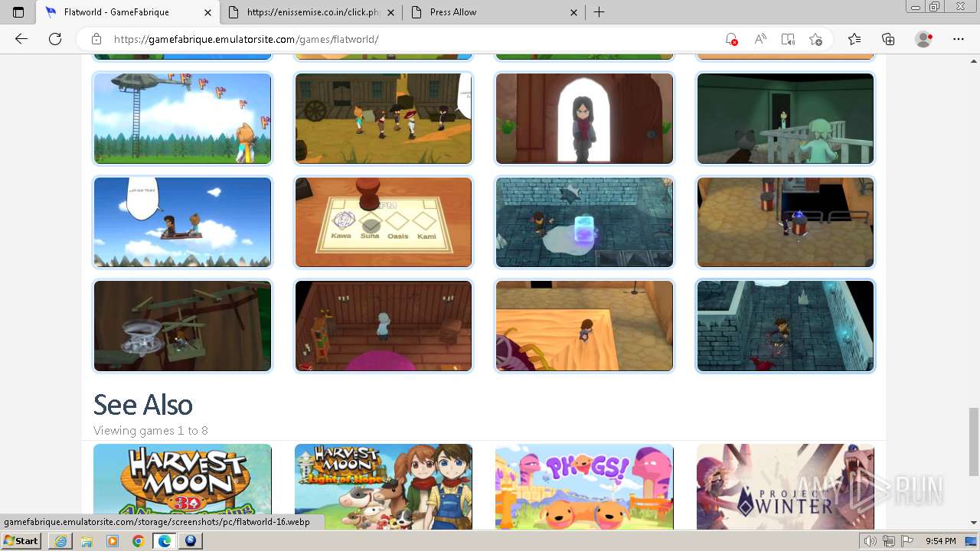Click the 9:54 PM taskbar clock
The image size is (980, 551).
tap(941, 541)
